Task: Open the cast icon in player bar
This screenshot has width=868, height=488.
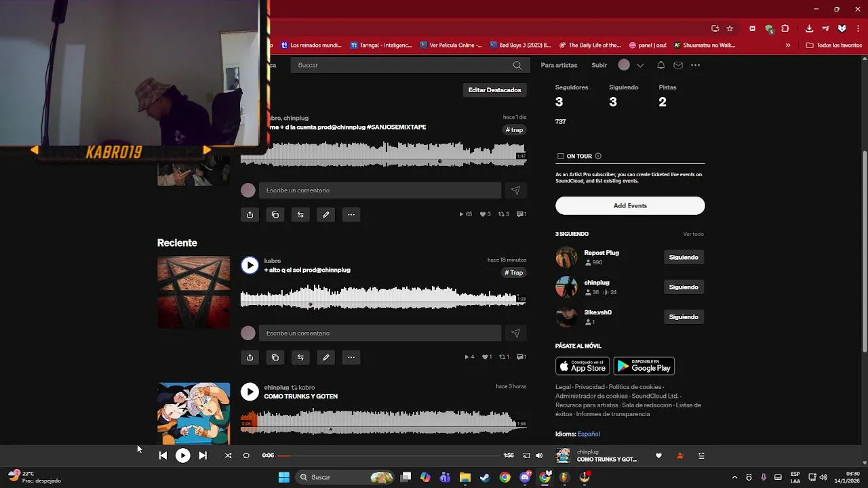Action: pos(526,455)
